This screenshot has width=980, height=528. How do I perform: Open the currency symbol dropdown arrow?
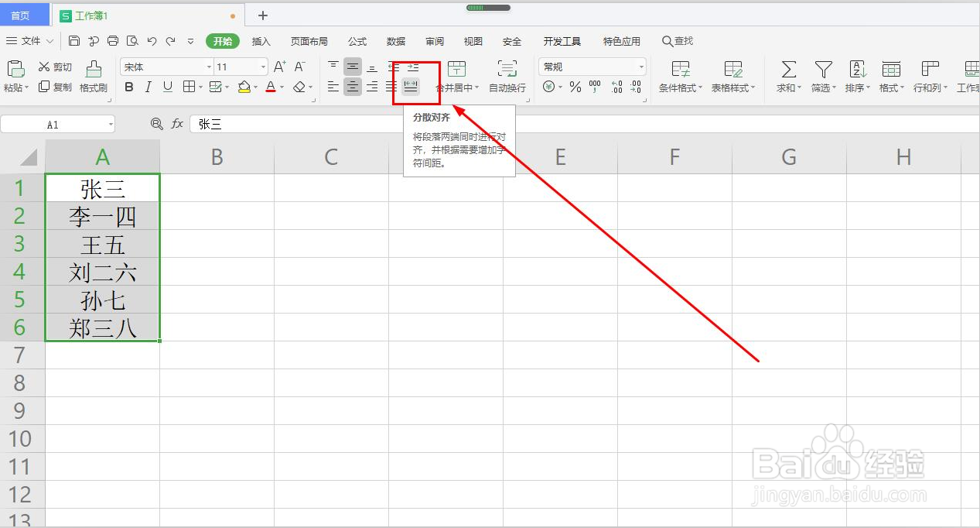tap(562, 87)
